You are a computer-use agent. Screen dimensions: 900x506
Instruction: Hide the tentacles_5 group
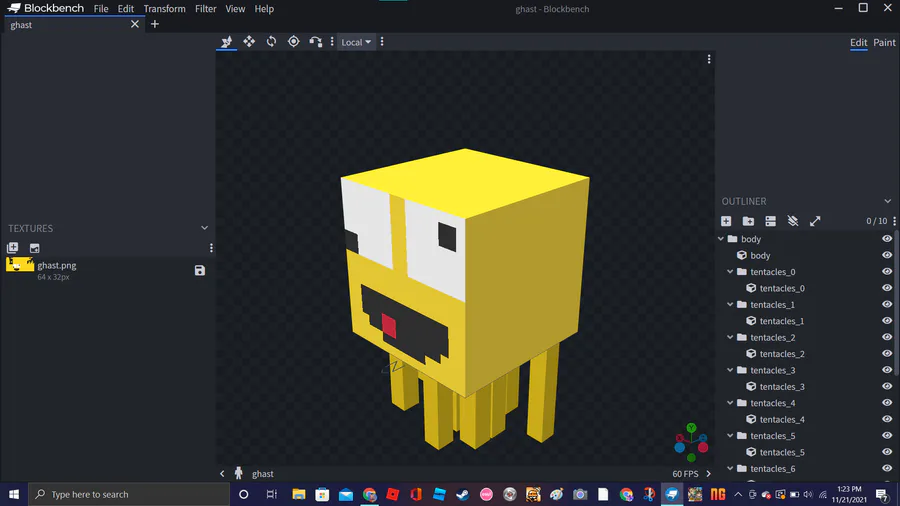coord(887,436)
